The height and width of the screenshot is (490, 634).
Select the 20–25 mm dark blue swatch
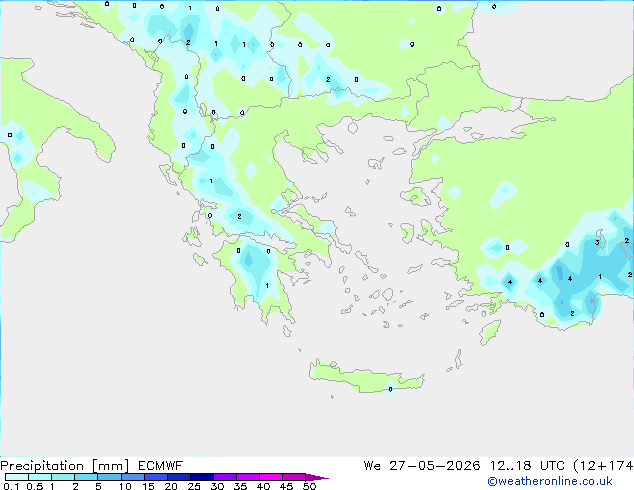[179, 477]
